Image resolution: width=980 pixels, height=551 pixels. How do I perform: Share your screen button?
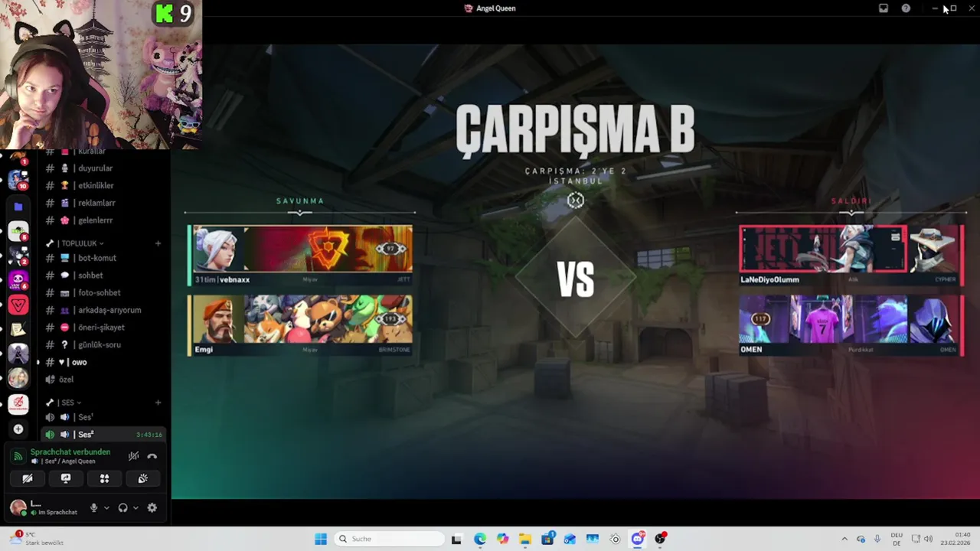pyautogui.click(x=66, y=478)
